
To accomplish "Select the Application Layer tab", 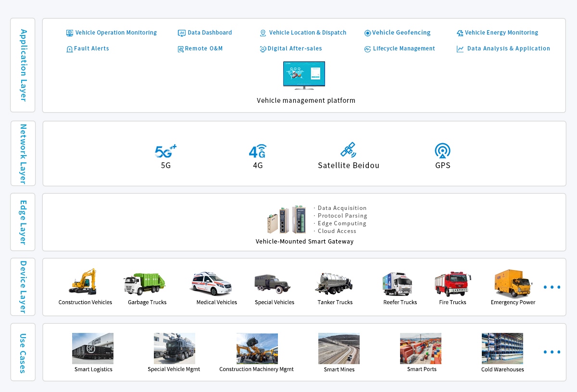I will click(23, 65).
